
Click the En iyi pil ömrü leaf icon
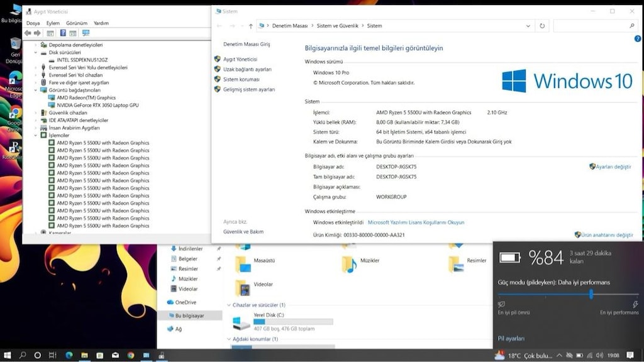pyautogui.click(x=501, y=304)
